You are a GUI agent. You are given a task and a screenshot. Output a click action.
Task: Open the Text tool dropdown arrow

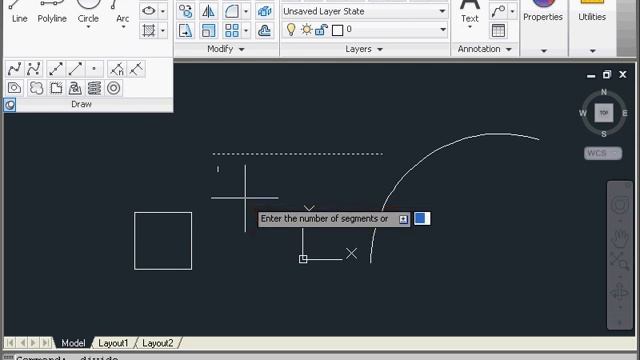point(470,27)
